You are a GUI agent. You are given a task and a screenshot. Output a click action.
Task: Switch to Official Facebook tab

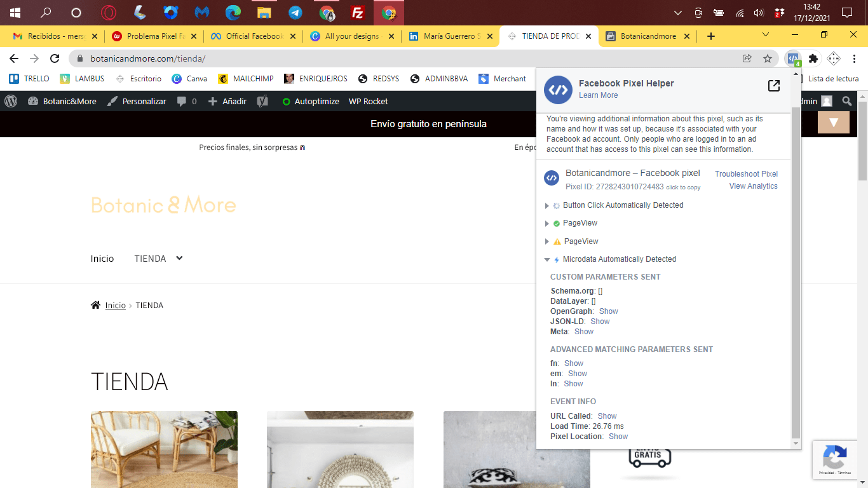coord(253,36)
